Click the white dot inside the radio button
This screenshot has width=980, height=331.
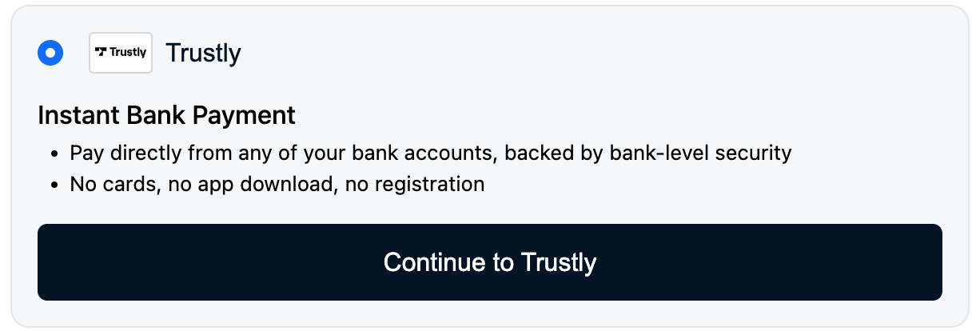pyautogui.click(x=50, y=54)
